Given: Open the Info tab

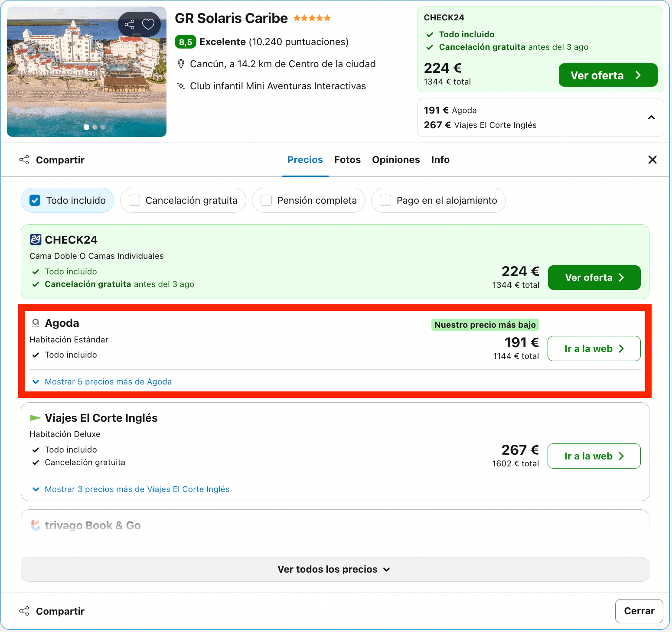Looking at the screenshot, I should point(440,160).
